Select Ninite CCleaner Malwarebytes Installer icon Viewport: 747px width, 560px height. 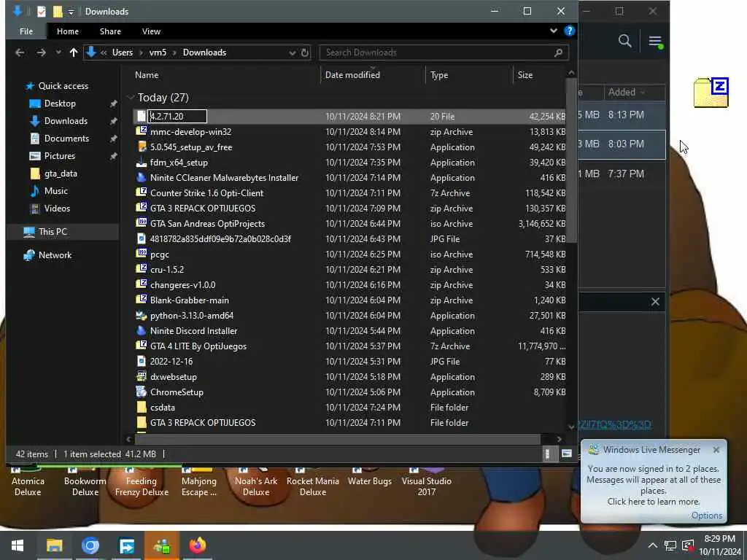click(141, 178)
